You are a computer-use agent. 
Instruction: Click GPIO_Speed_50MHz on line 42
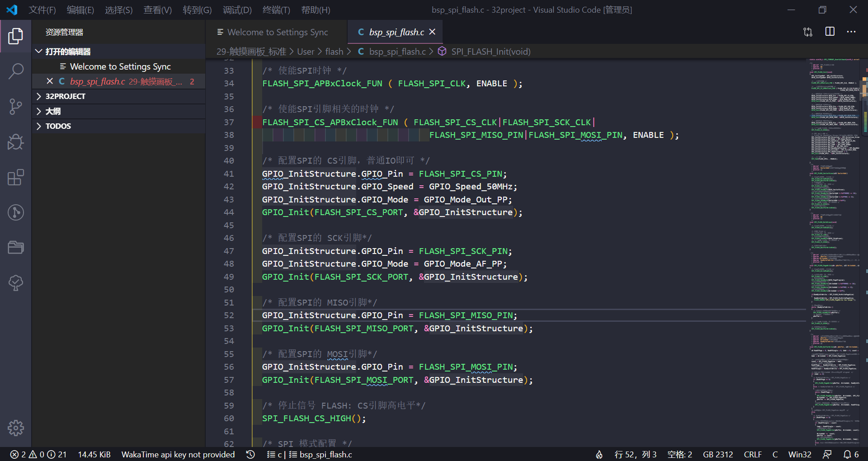click(470, 186)
